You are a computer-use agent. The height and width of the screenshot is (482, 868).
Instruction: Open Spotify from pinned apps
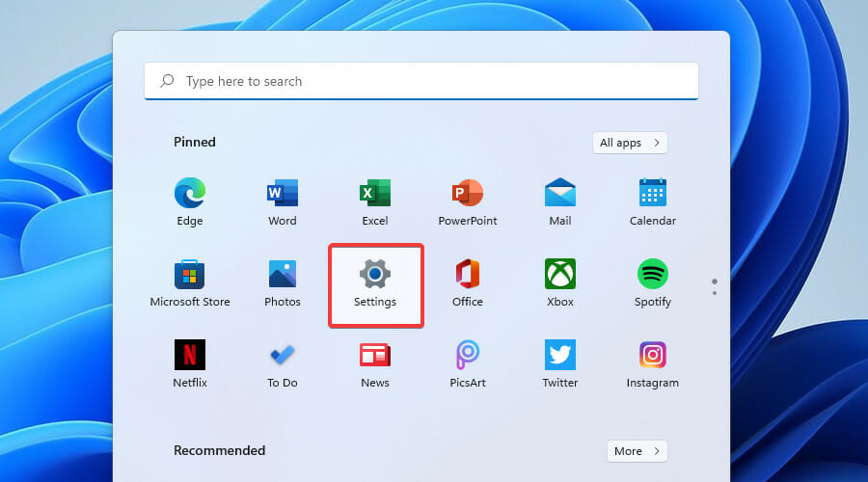(653, 274)
